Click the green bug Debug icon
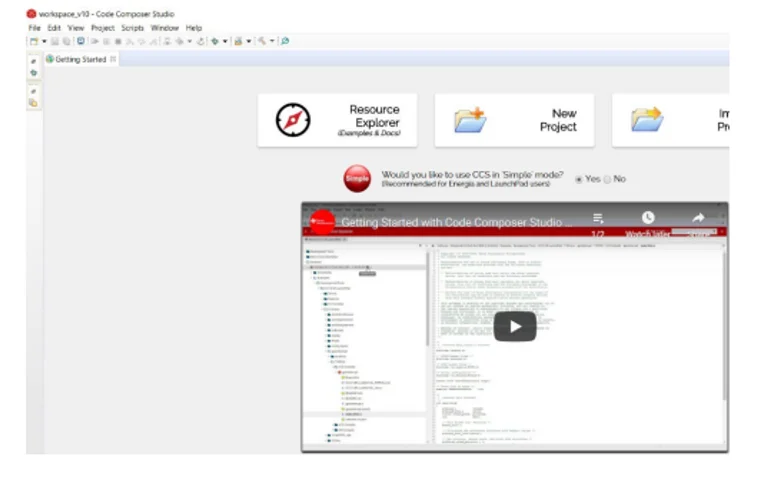The height and width of the screenshot is (480, 765). pyautogui.click(x=215, y=41)
